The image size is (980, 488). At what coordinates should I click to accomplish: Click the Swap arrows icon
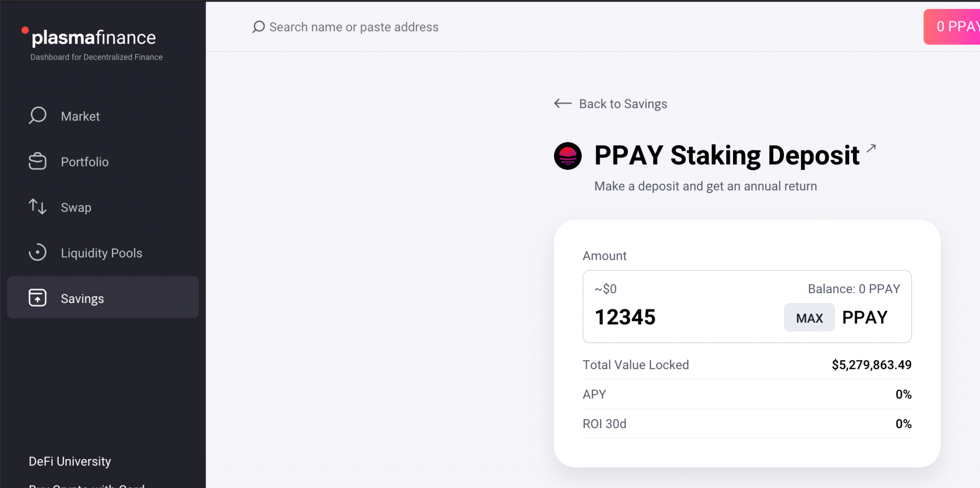[x=37, y=207]
